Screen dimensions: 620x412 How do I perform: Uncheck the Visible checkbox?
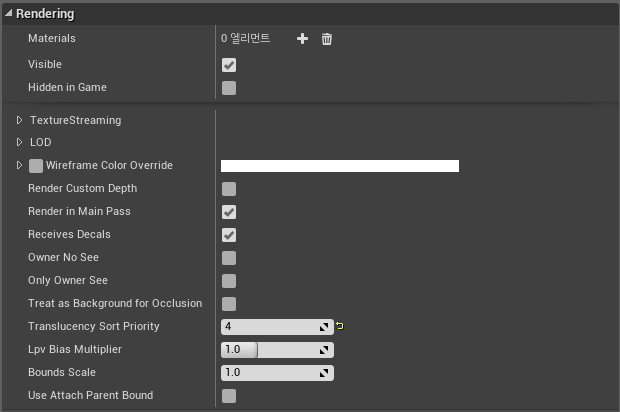click(x=229, y=65)
